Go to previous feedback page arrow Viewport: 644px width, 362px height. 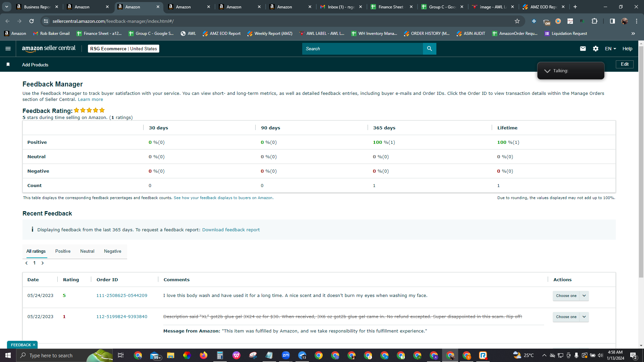click(x=26, y=263)
